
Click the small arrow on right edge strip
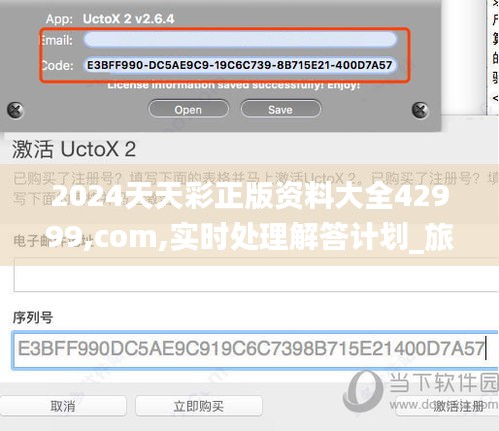click(x=495, y=98)
